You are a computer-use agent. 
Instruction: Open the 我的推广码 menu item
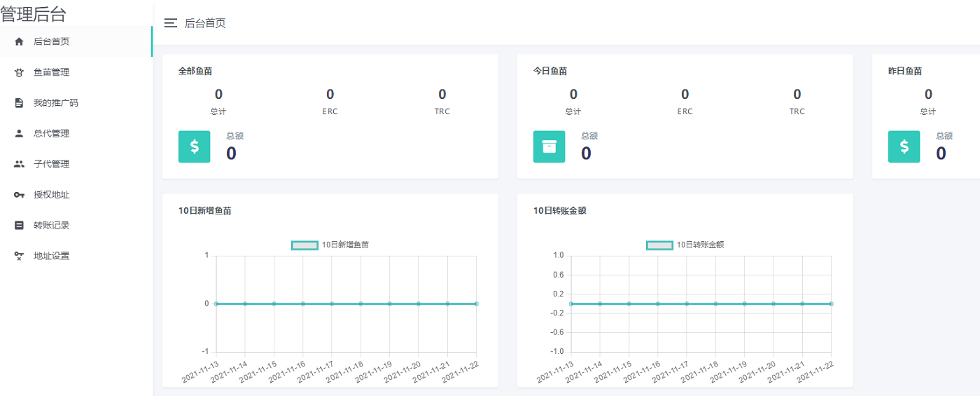(x=56, y=103)
